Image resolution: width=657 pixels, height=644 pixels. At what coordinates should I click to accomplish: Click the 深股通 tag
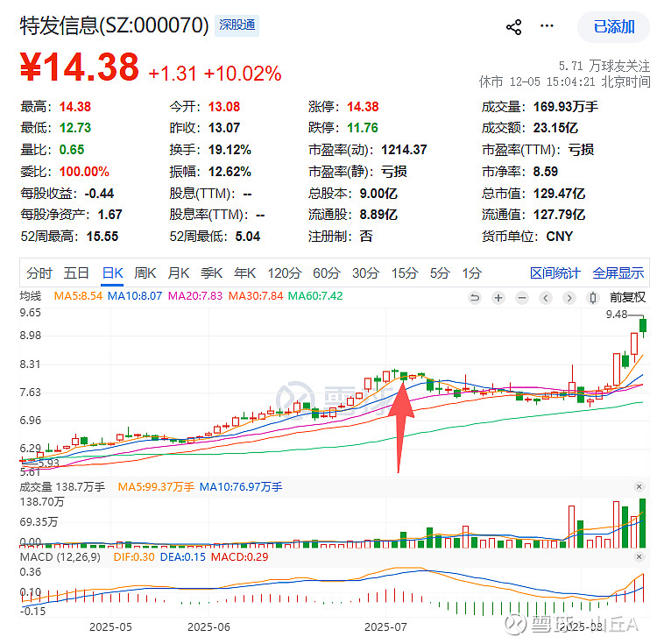tap(237, 25)
